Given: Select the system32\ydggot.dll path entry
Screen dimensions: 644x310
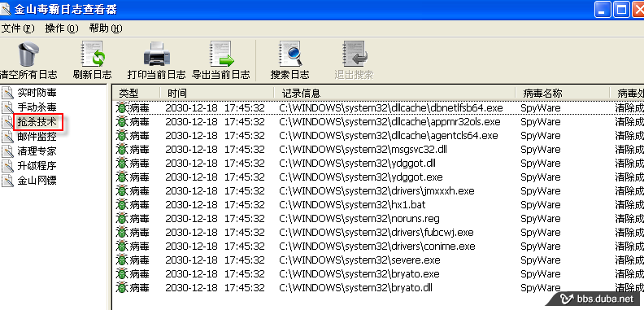Looking at the screenshot, I should click(x=357, y=164).
